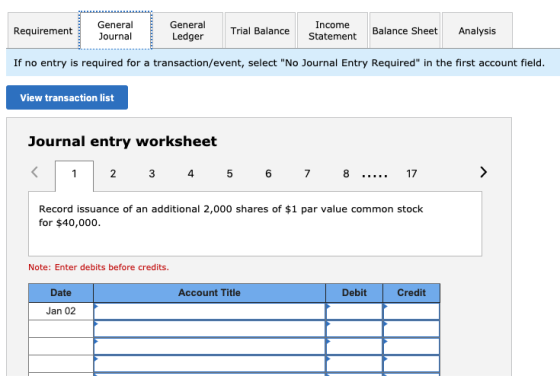Image resolution: width=560 pixels, height=379 pixels.
Task: Open journal entry 3
Action: pyautogui.click(x=152, y=174)
